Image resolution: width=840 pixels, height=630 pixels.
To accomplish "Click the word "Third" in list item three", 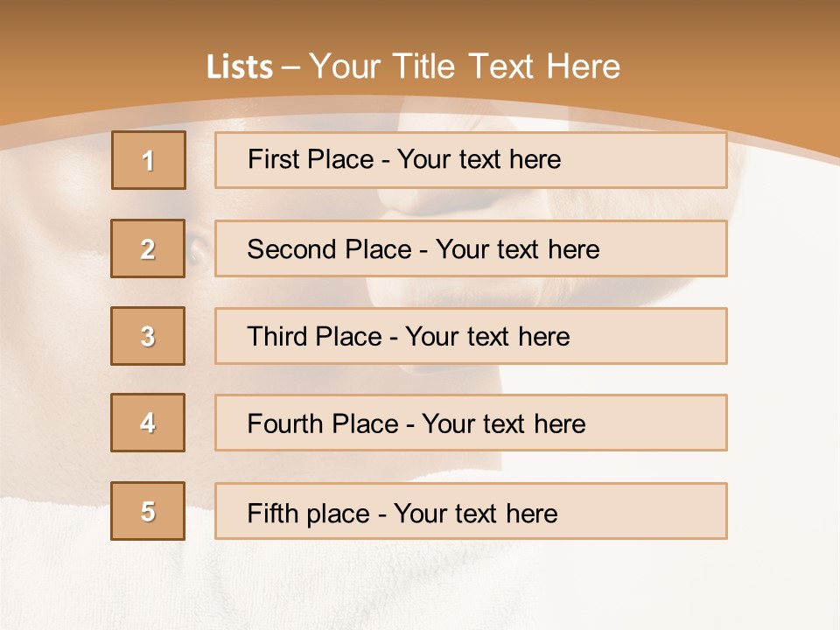I will click(274, 337).
